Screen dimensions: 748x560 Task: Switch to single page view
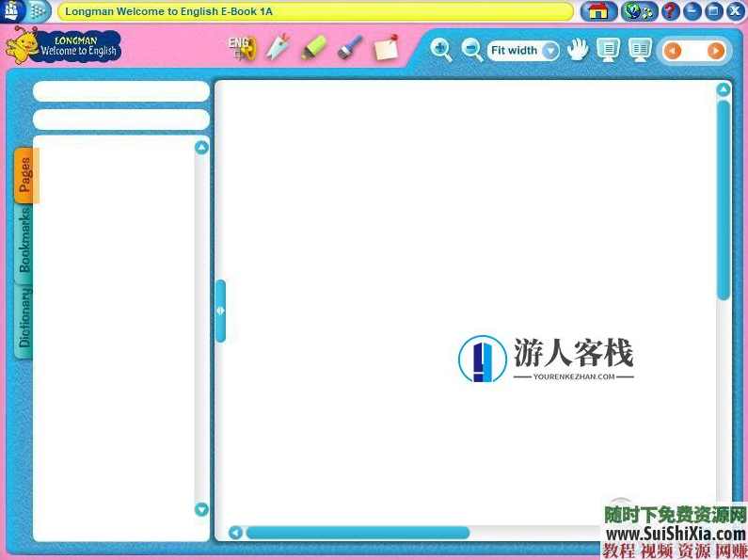click(608, 50)
